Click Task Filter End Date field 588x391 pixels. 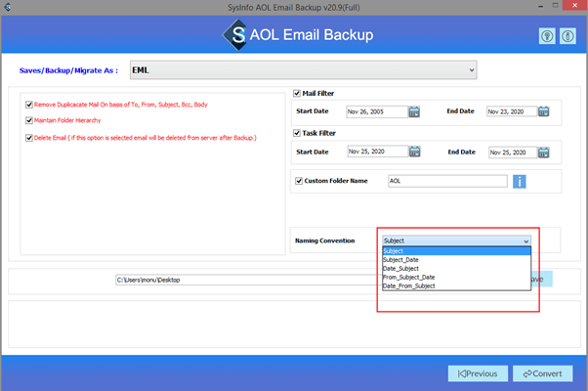click(513, 152)
